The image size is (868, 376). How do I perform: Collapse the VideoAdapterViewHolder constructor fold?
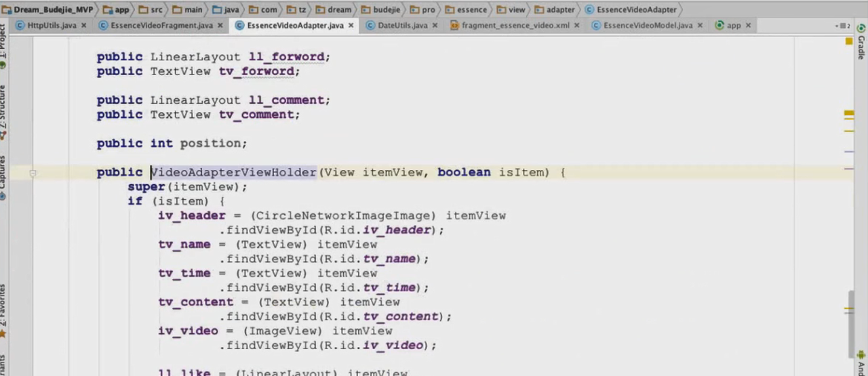(x=32, y=173)
